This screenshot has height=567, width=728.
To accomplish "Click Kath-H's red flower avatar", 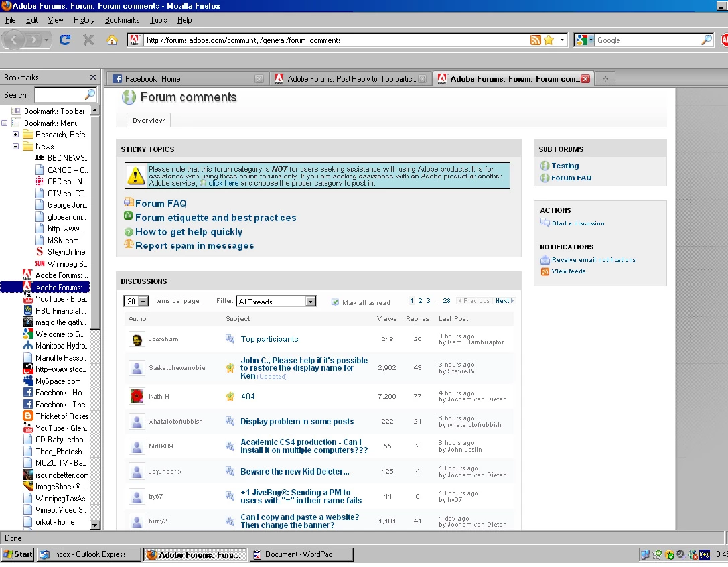I will tap(137, 396).
